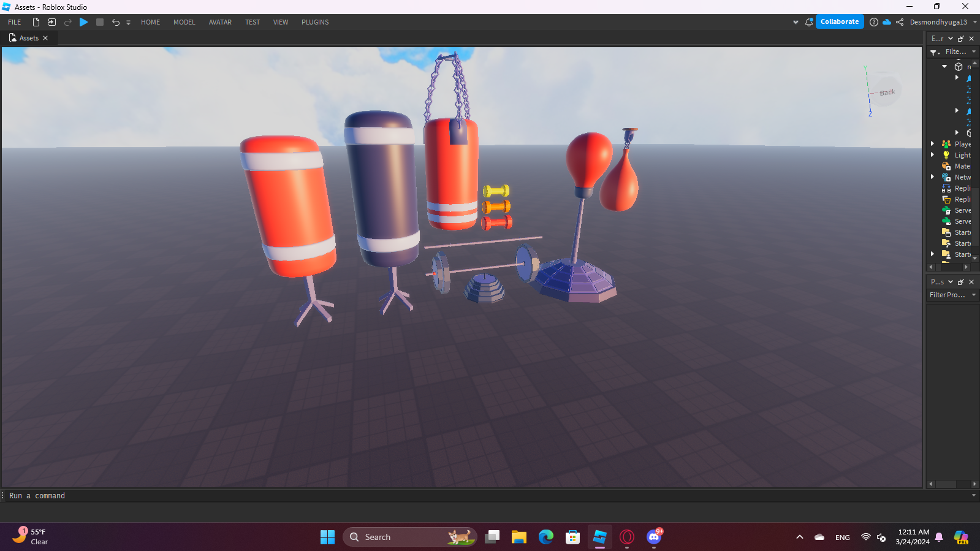980x551 pixels.
Task: Select the second 'Serve' row in Explorer
Action: pos(956,221)
